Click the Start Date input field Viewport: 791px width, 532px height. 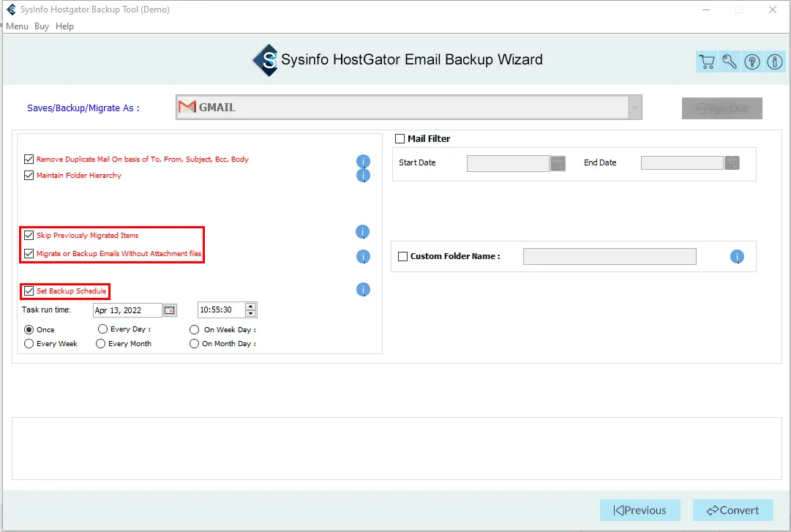pos(508,163)
